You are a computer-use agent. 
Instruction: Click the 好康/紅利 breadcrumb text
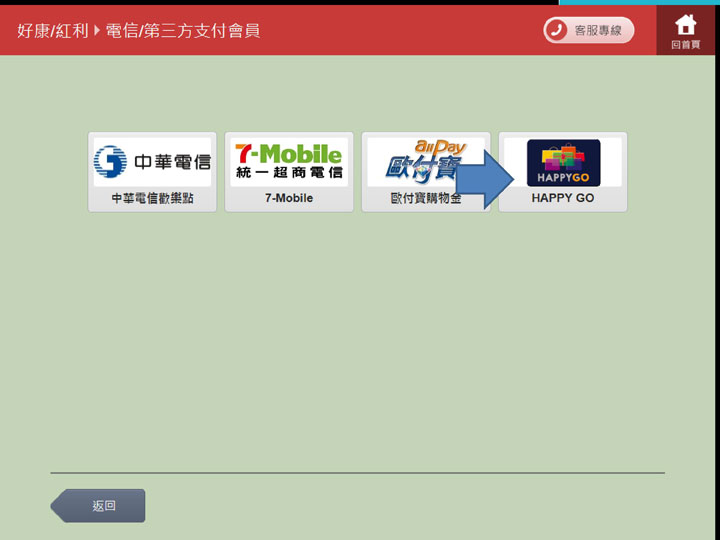click(53, 31)
